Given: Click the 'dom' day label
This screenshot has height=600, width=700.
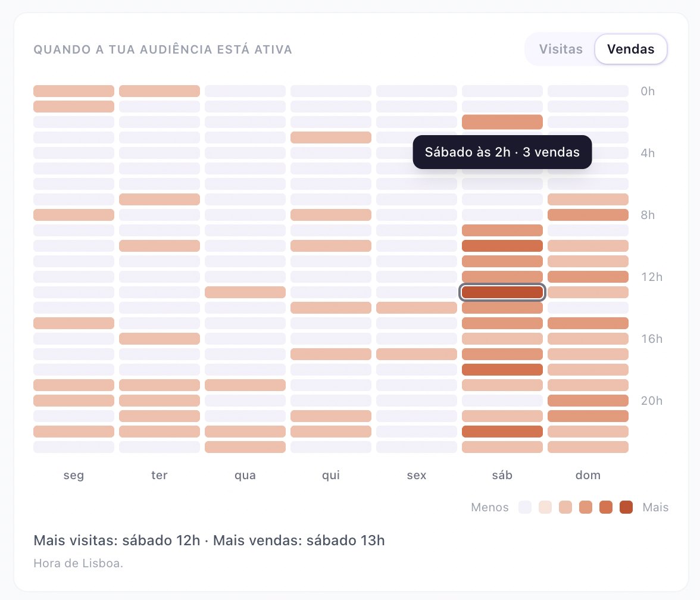Looking at the screenshot, I should [x=588, y=475].
